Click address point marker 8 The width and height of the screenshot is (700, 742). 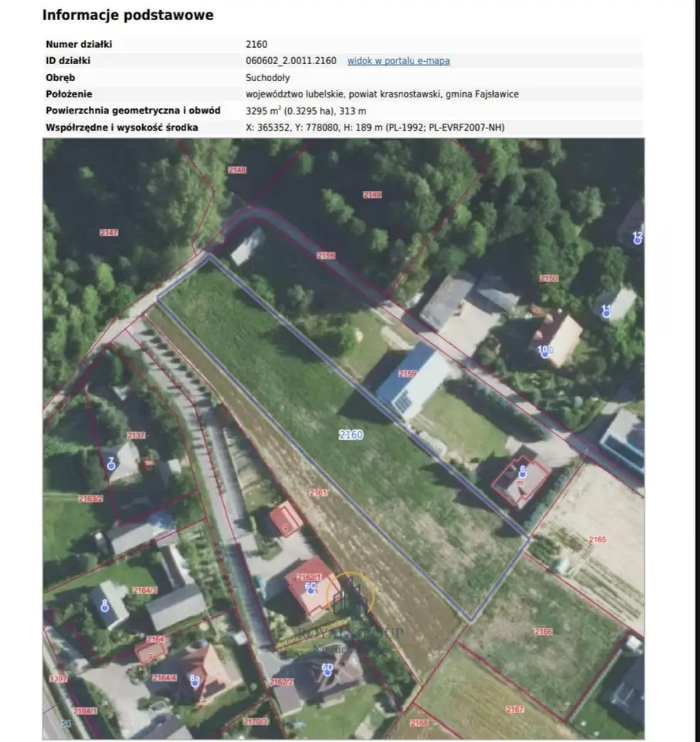tap(105, 608)
